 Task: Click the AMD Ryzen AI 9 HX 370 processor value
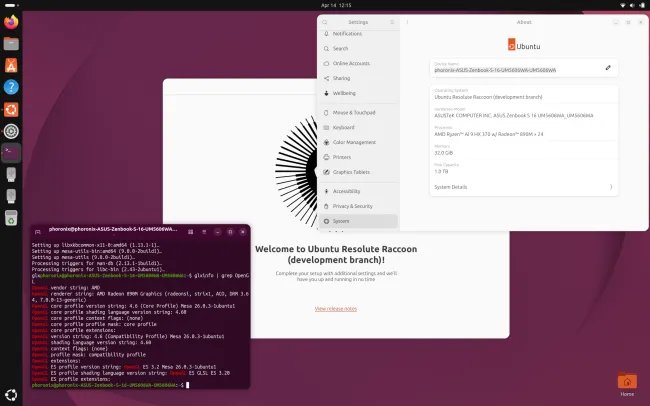click(488, 134)
